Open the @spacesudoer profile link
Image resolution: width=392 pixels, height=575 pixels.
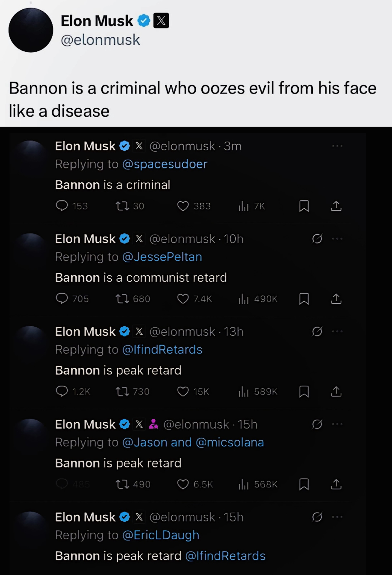click(x=165, y=164)
